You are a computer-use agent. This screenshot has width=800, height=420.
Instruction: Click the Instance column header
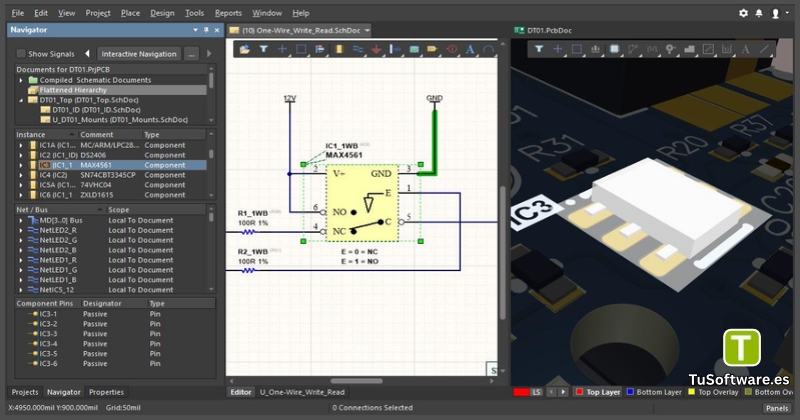coord(46,135)
